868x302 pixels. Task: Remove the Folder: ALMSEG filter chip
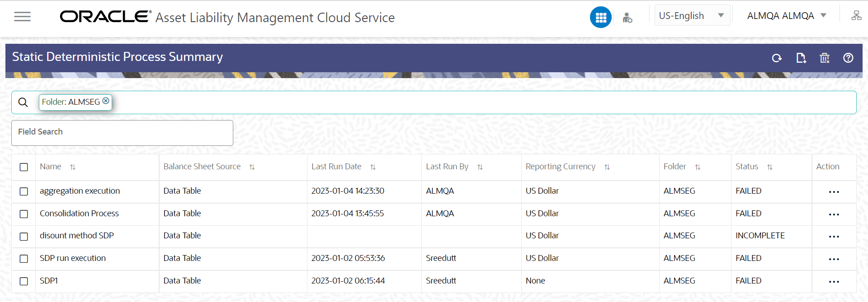coord(106,101)
